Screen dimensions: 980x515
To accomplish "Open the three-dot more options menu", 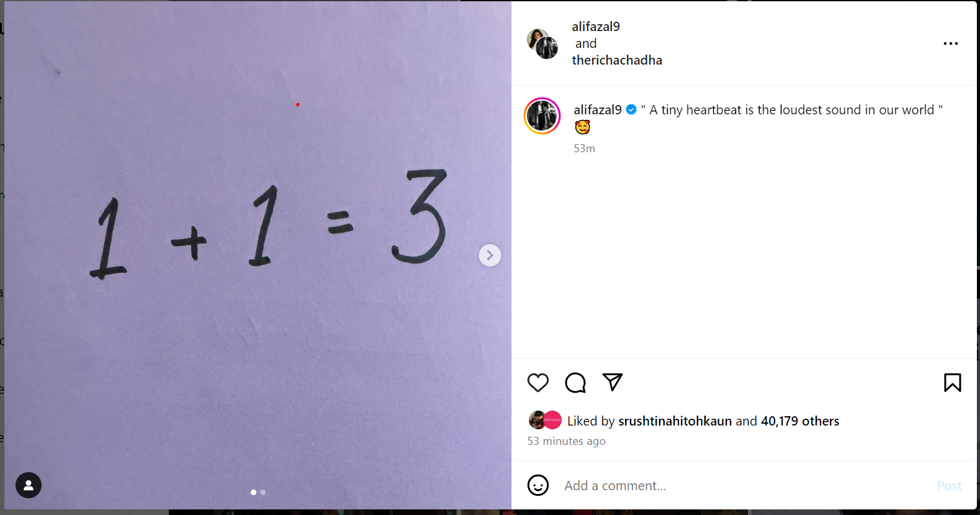I will 951,43.
